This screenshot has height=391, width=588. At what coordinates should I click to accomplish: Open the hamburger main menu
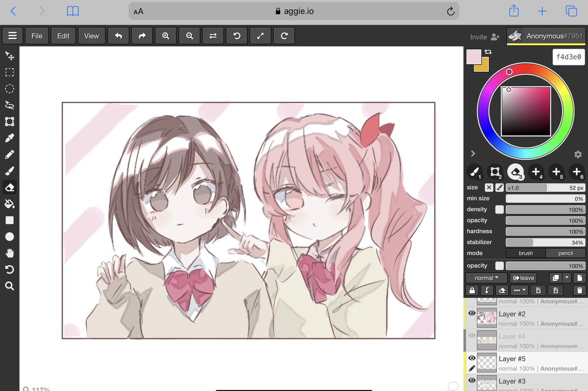coord(13,36)
